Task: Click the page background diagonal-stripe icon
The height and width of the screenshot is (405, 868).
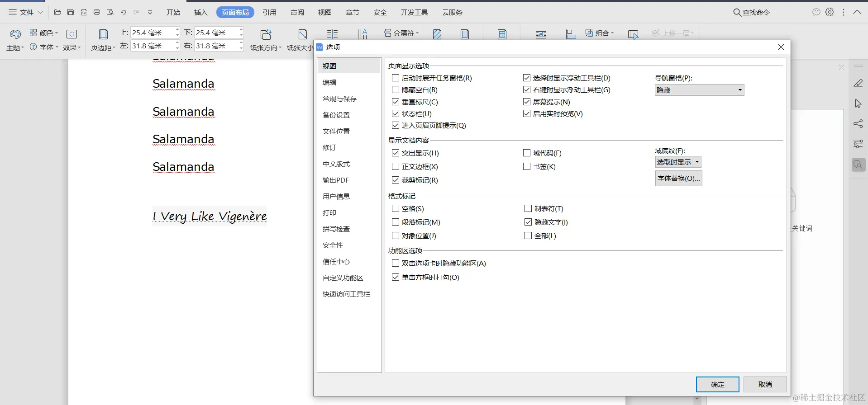Action: point(437,34)
